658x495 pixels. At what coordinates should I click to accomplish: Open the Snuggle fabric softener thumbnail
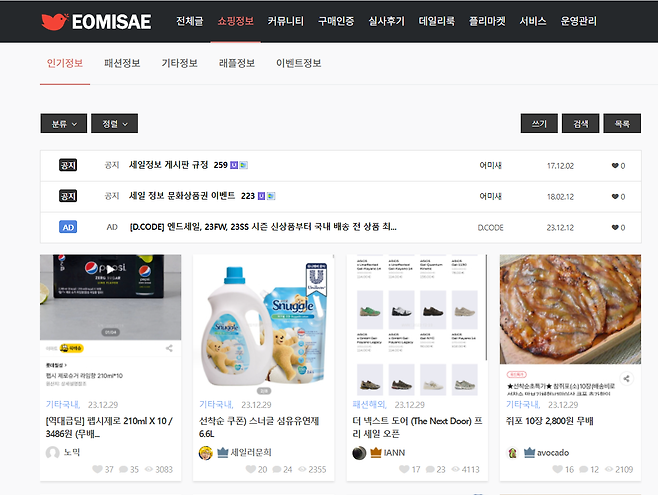(264, 325)
